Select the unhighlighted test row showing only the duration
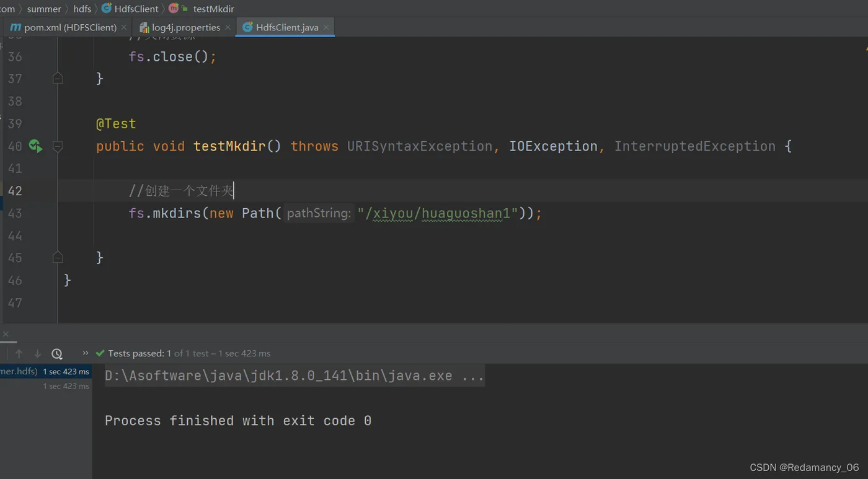Screen dimensions: 868x479 click(46, 386)
